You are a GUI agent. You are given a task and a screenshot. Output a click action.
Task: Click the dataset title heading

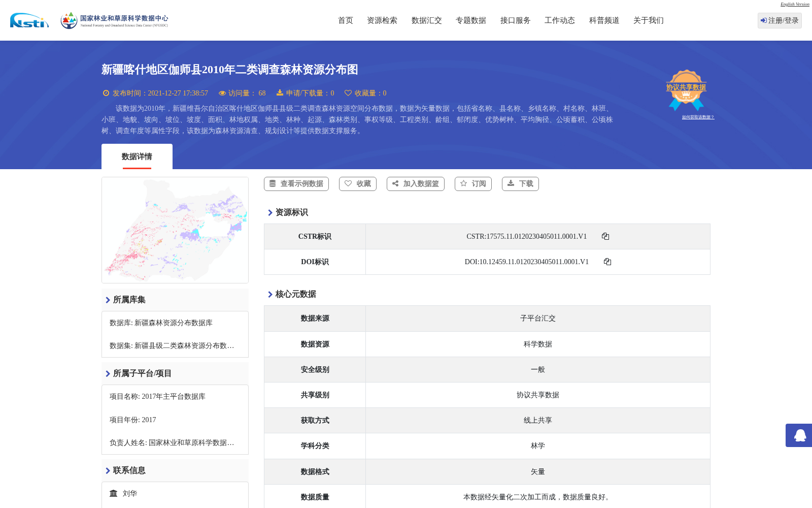tap(230, 70)
